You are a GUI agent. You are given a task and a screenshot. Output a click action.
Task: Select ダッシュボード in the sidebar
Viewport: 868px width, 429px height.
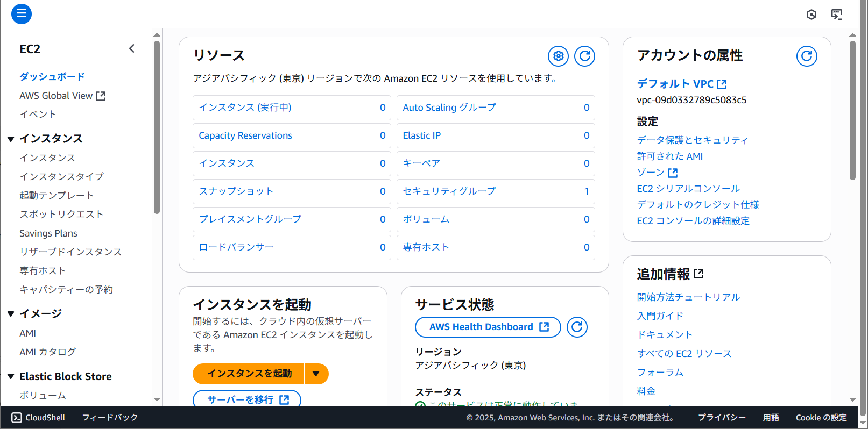point(52,76)
